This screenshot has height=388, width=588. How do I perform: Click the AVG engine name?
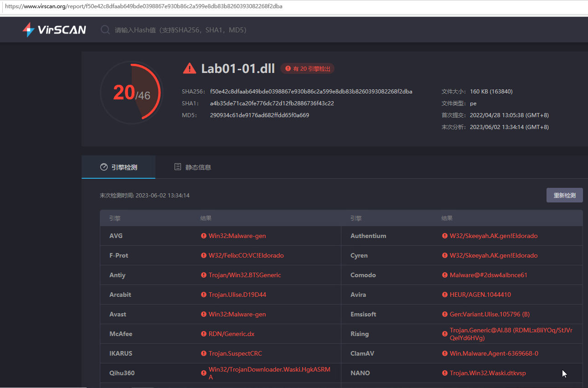(x=116, y=236)
